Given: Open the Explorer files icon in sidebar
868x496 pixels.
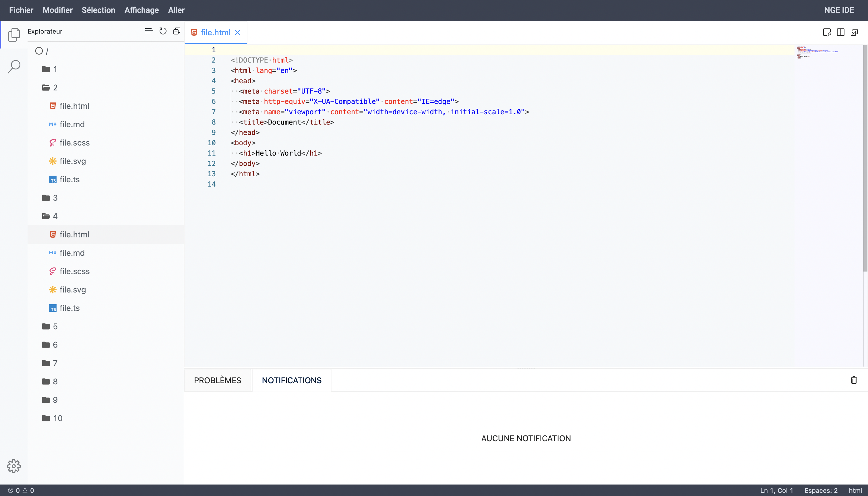Looking at the screenshot, I should (14, 34).
